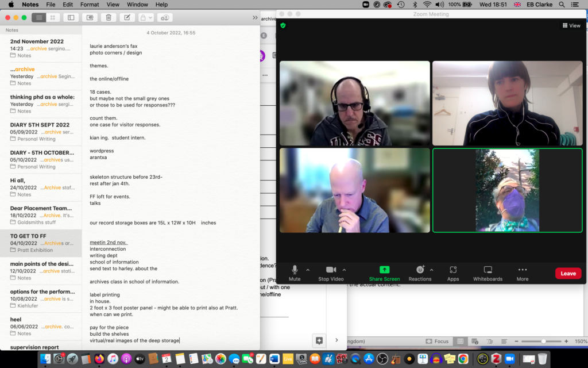Expand video options arrow beside Stop Video
The width and height of the screenshot is (588, 368).
(345, 270)
